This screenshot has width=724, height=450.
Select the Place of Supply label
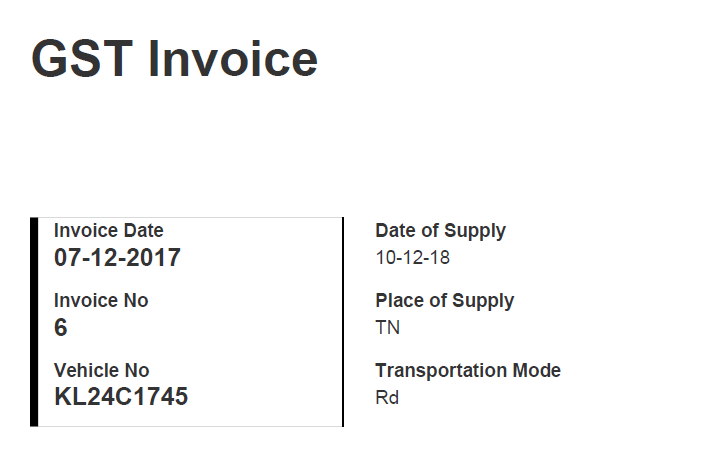pyautogui.click(x=445, y=301)
